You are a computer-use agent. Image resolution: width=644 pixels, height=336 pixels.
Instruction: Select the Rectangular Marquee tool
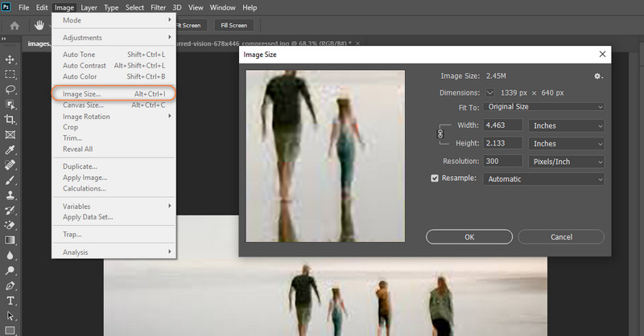click(x=10, y=75)
